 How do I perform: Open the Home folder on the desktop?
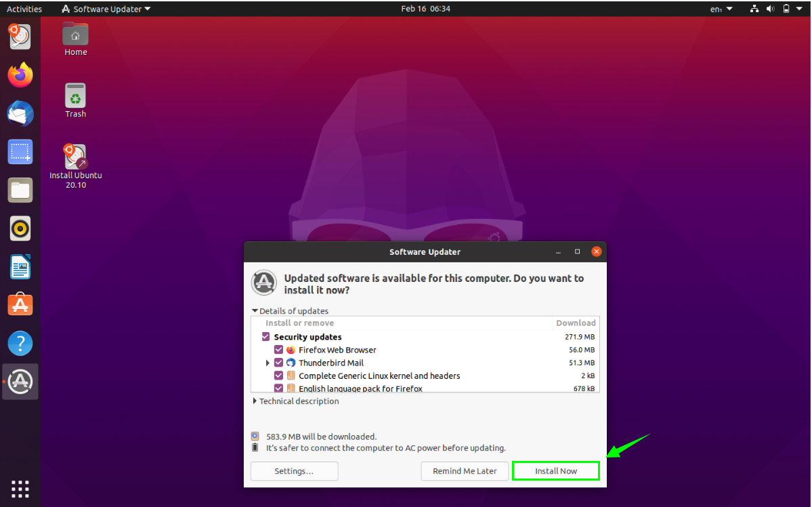(x=76, y=39)
